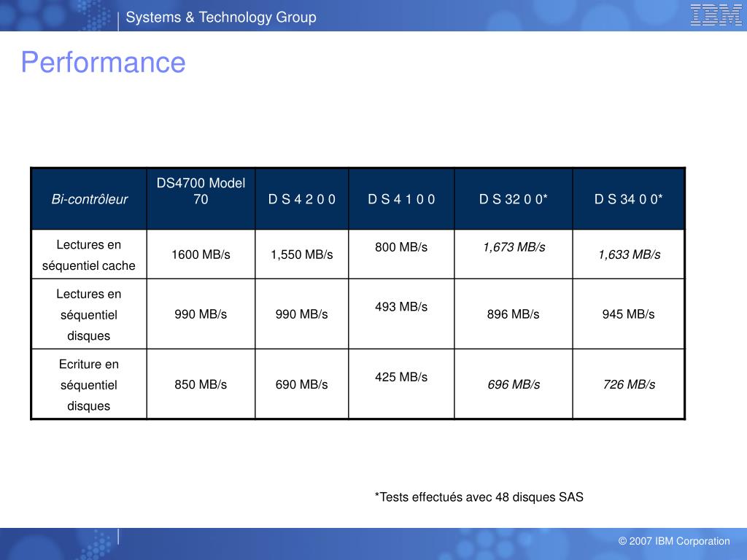Screen dimensions: 747x560
Task: Select the 'Lectures en séquentiel disques' row label
Action: coord(89,314)
